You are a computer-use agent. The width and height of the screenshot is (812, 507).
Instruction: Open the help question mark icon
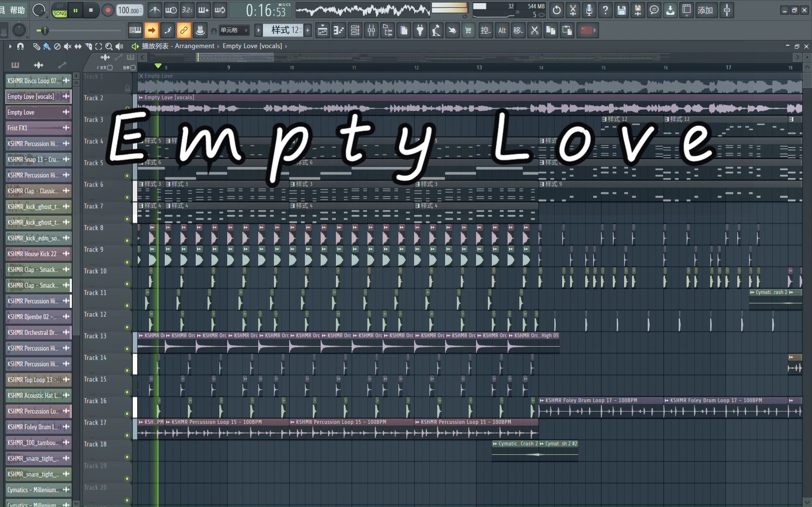coord(605,10)
